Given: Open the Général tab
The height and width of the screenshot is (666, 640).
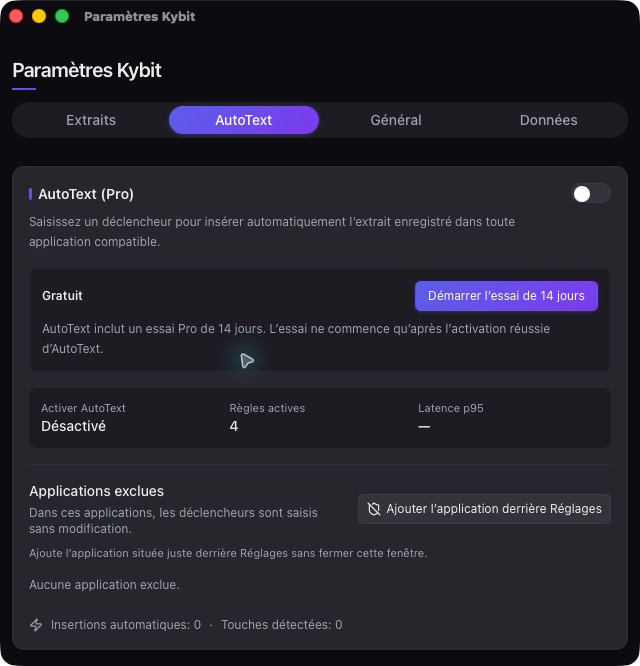Looking at the screenshot, I should point(396,120).
